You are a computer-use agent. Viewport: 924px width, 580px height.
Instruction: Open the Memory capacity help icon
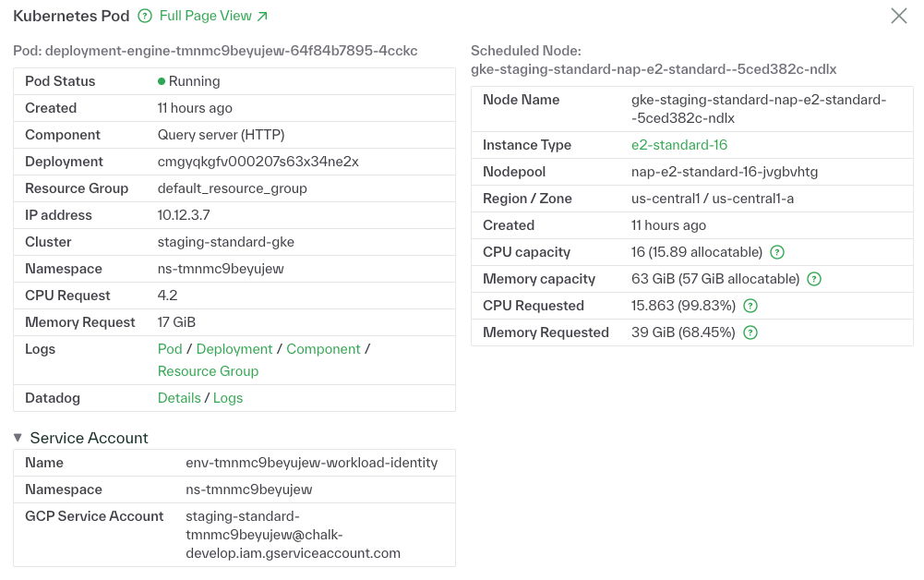point(813,278)
